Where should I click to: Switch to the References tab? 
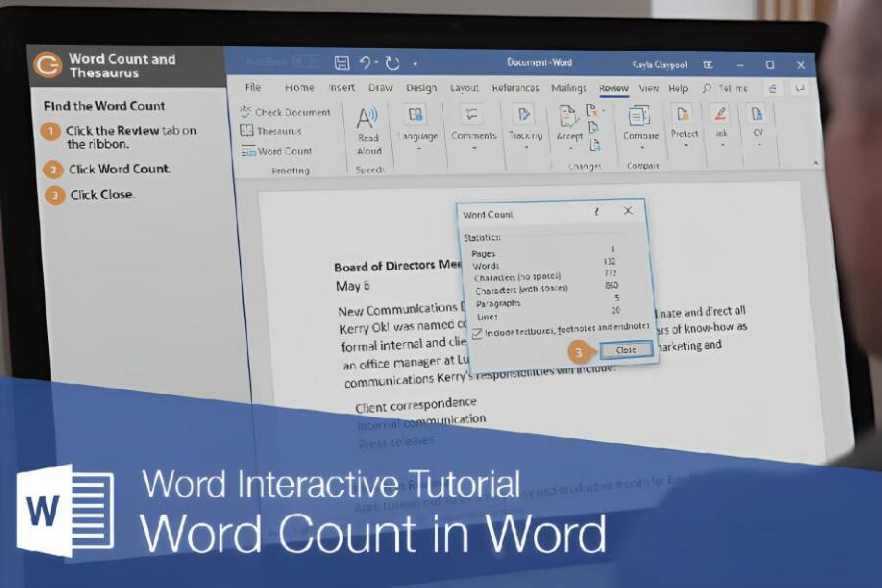[515, 88]
